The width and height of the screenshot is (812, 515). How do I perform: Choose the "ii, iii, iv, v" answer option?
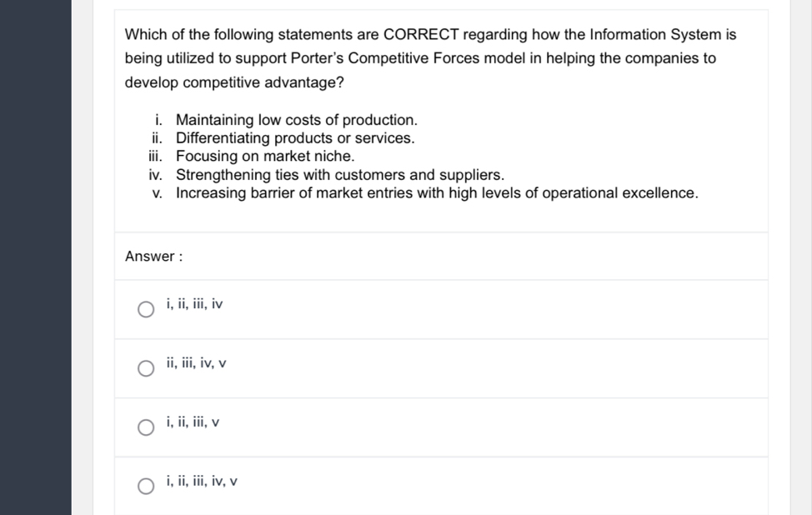click(x=145, y=368)
